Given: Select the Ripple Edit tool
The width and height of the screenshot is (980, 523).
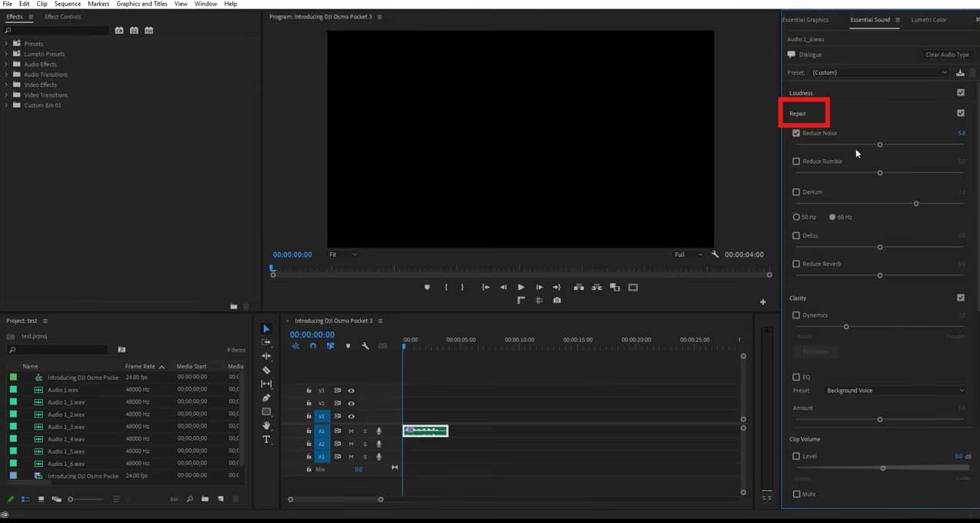Looking at the screenshot, I should tap(267, 356).
